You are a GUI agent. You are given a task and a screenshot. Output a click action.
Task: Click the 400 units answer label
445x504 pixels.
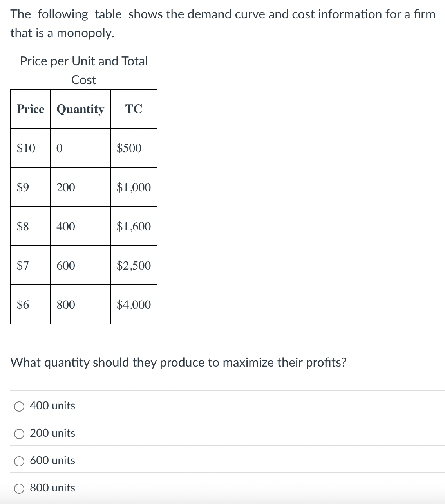pos(52,406)
